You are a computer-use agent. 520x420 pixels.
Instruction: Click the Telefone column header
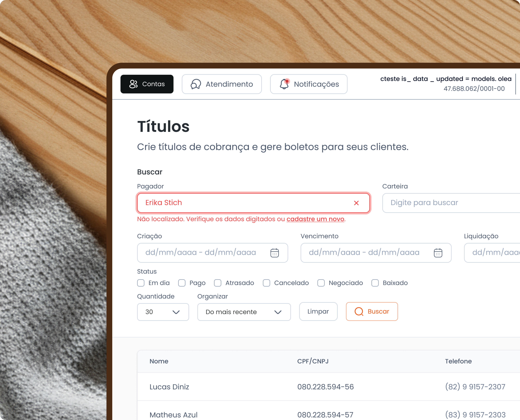[x=458, y=361]
